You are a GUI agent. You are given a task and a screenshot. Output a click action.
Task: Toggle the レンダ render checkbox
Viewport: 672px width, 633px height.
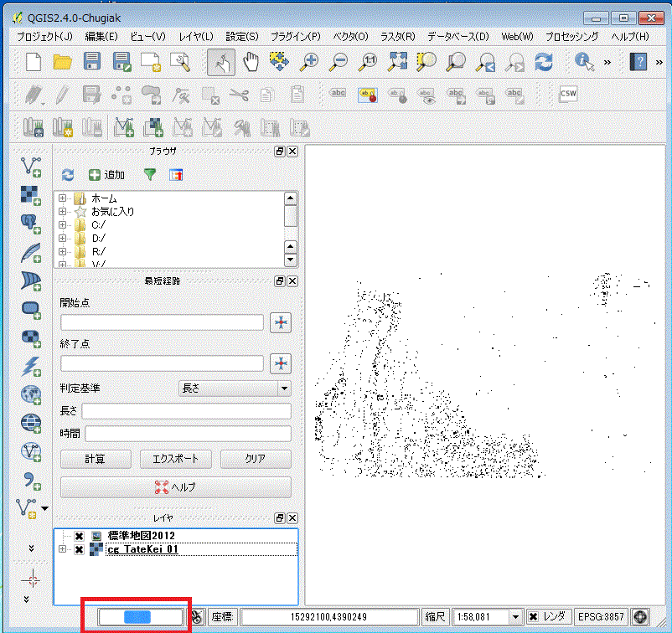point(533,617)
